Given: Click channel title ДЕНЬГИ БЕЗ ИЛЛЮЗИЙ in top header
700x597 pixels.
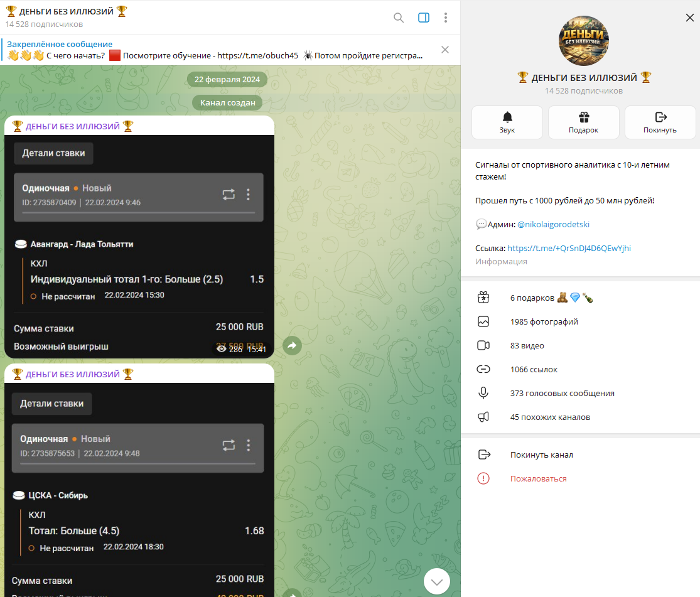Looking at the screenshot, I should click(67, 11).
